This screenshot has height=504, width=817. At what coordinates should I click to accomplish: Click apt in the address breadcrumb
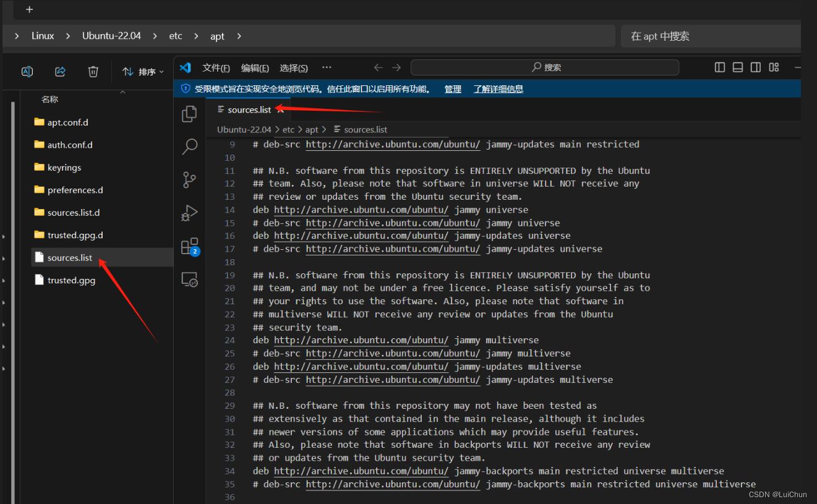[x=217, y=36]
